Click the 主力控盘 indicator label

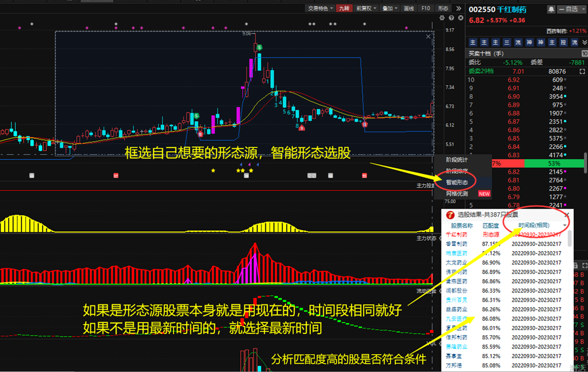tap(425, 185)
